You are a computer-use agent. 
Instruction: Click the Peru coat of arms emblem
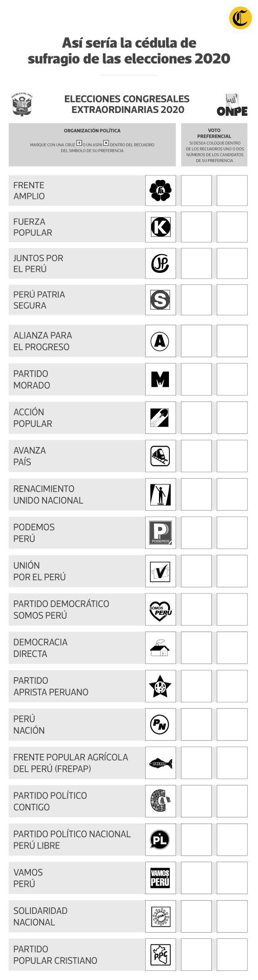coord(22,105)
